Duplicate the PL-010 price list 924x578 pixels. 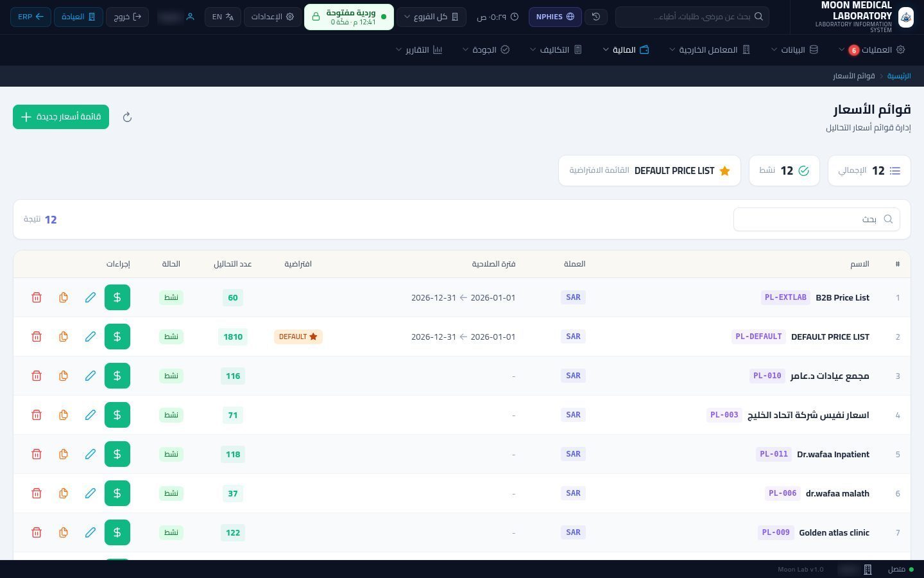64,376
